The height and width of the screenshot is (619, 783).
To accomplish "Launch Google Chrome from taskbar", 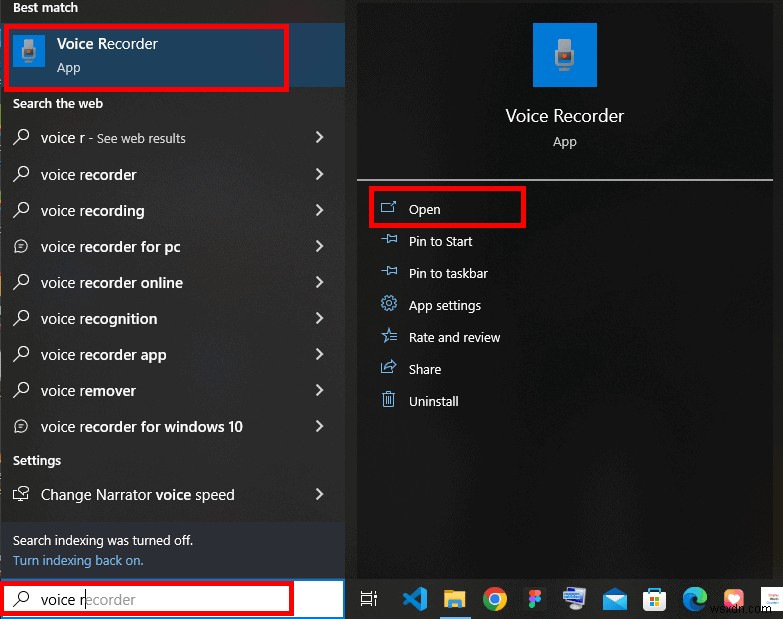I will click(494, 599).
